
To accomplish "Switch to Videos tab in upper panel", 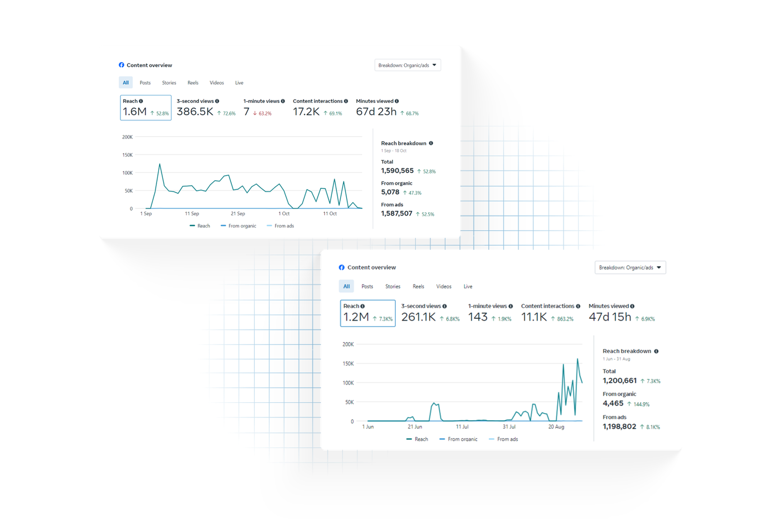I will (217, 82).
